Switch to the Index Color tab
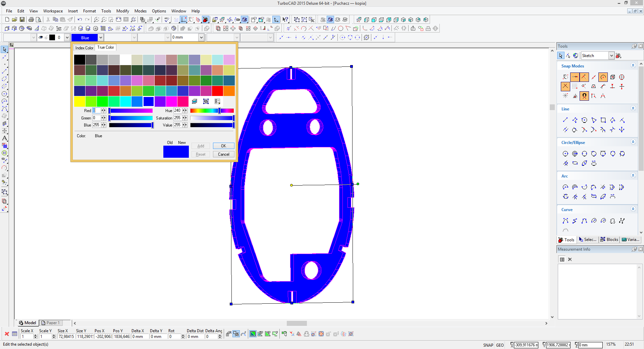 [84, 48]
